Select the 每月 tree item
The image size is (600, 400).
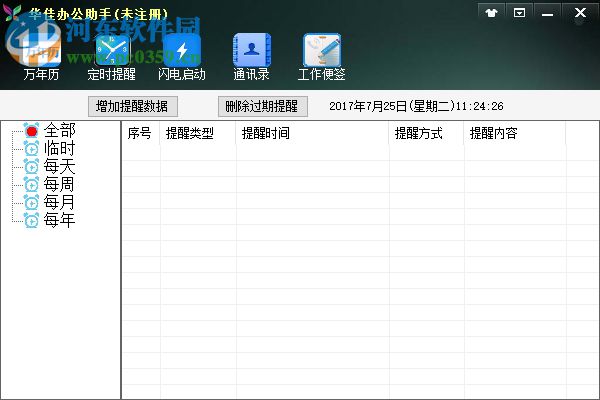click(x=59, y=202)
